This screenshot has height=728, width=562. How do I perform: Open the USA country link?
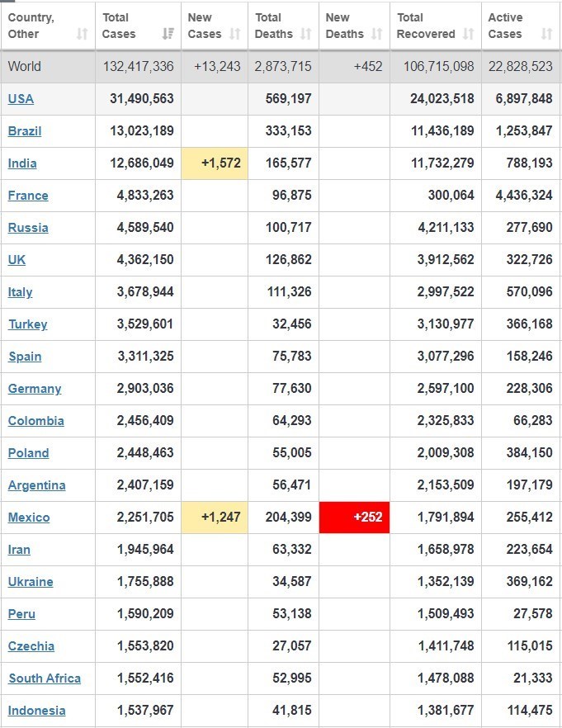pos(21,99)
